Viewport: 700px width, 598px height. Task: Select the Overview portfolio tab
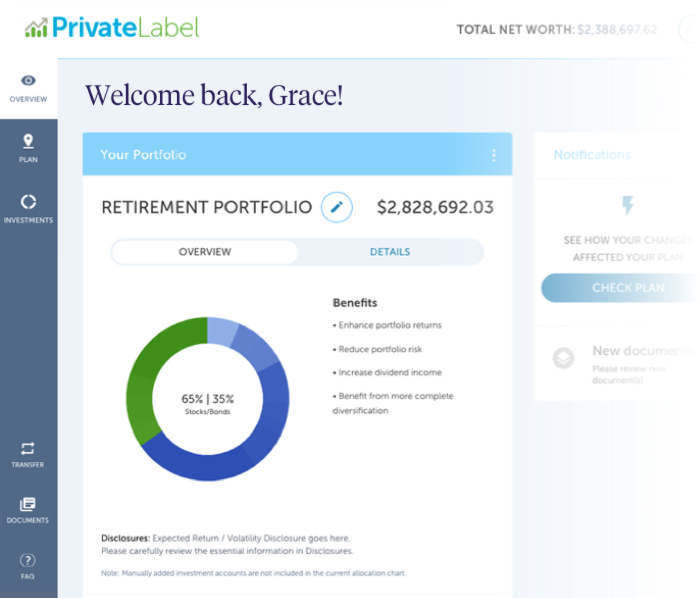tap(205, 252)
